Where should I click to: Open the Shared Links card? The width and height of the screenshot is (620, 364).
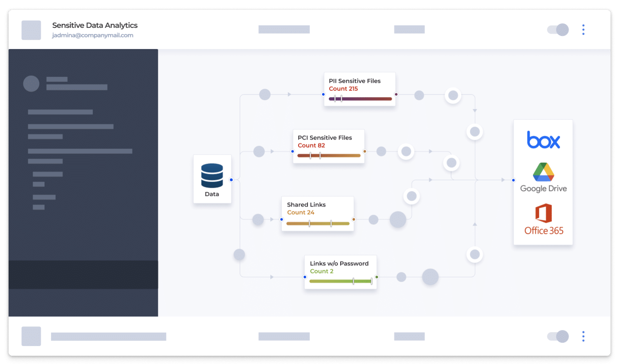[x=318, y=213]
